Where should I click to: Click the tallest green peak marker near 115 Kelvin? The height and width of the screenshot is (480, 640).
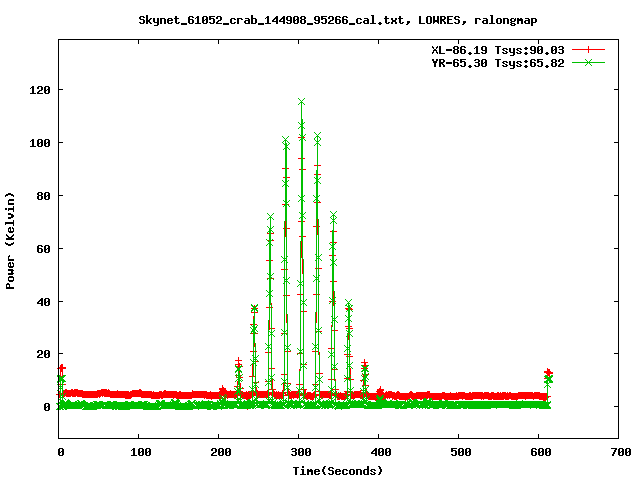click(302, 102)
